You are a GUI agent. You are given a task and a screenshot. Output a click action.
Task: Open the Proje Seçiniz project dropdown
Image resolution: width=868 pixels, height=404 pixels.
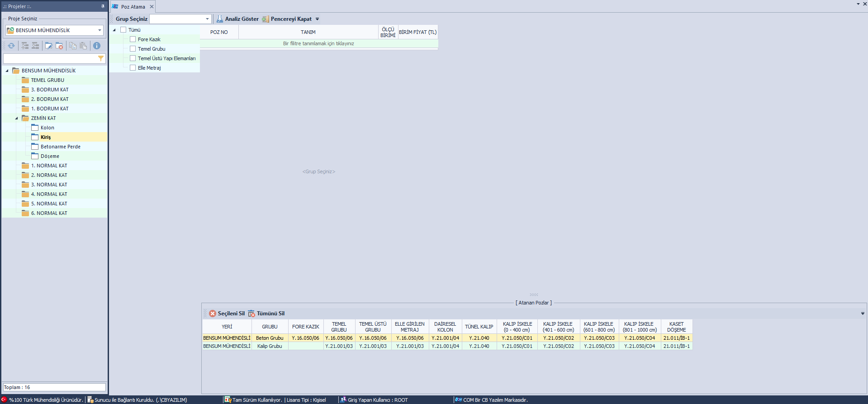coord(100,30)
